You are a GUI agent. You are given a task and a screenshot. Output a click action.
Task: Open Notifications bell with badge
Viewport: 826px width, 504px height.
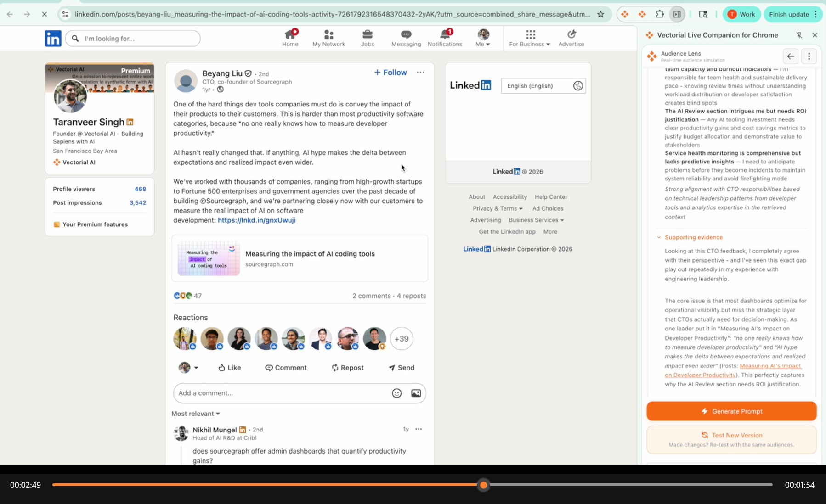point(445,38)
